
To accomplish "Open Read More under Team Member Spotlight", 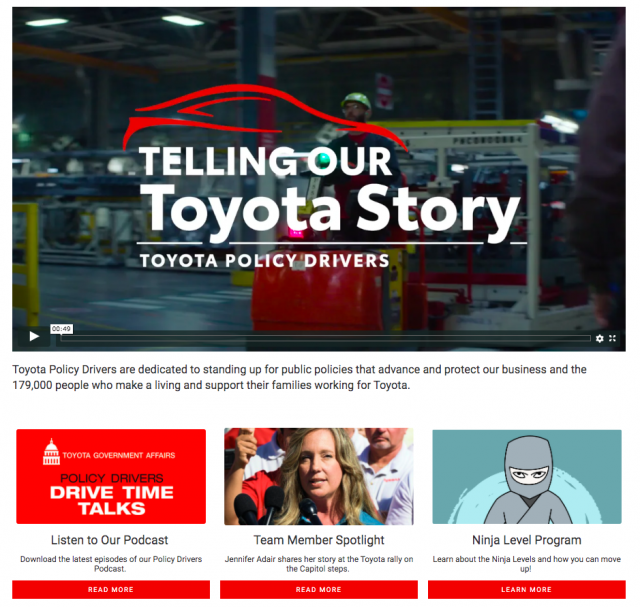I will click(319, 589).
